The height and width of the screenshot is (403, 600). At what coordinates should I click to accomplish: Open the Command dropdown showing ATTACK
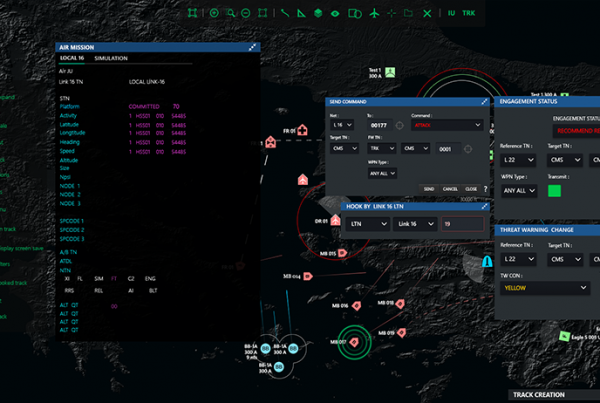(451, 125)
